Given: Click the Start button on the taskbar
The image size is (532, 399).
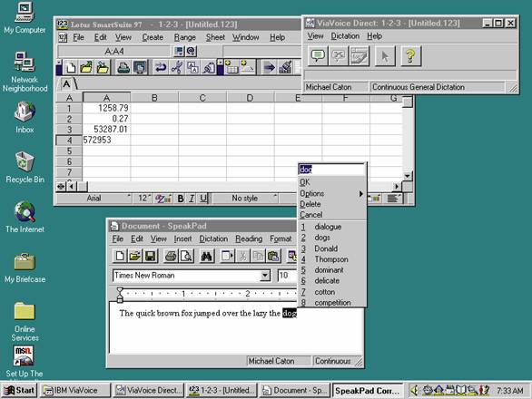Looking at the screenshot, I should point(19,391).
